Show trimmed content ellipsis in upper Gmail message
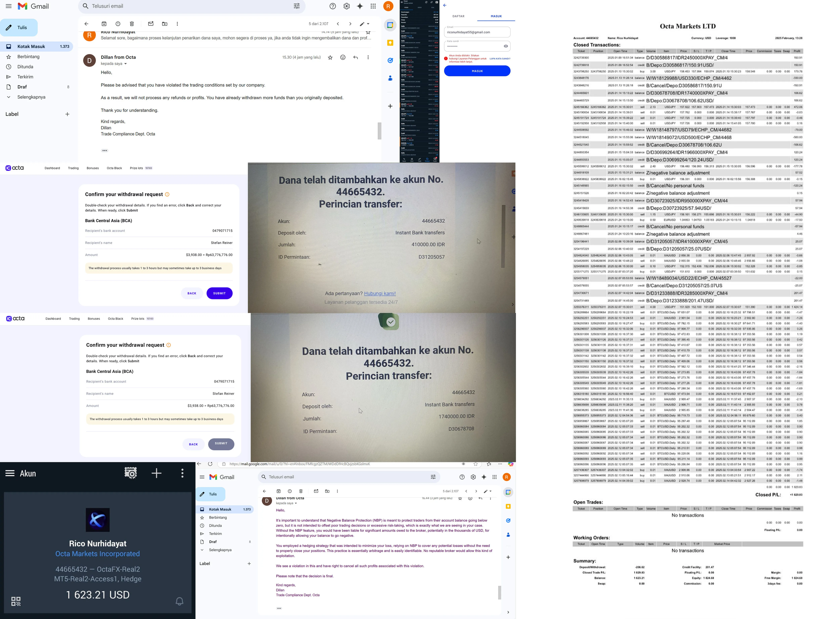Viewport: 840px width, 619px height. [x=105, y=151]
